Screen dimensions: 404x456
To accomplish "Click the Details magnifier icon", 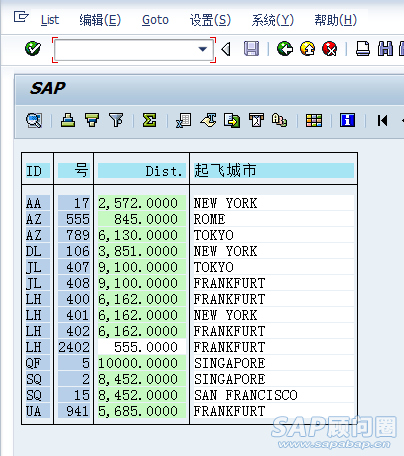I will (x=34, y=120).
